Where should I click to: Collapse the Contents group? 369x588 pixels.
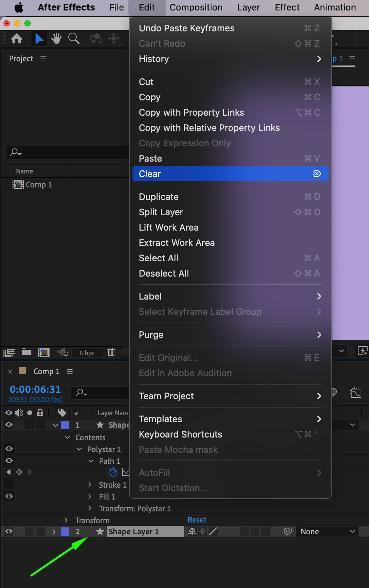pyautogui.click(x=67, y=437)
